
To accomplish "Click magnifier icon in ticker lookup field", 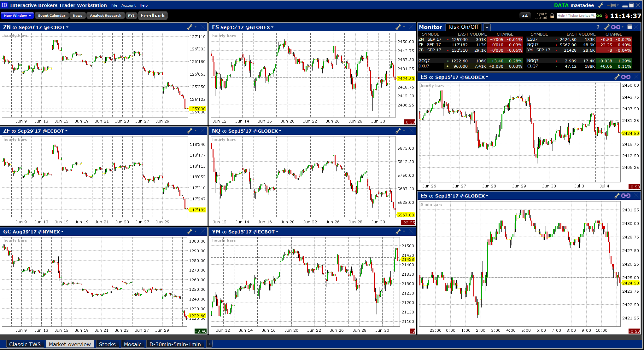I will click(593, 15).
